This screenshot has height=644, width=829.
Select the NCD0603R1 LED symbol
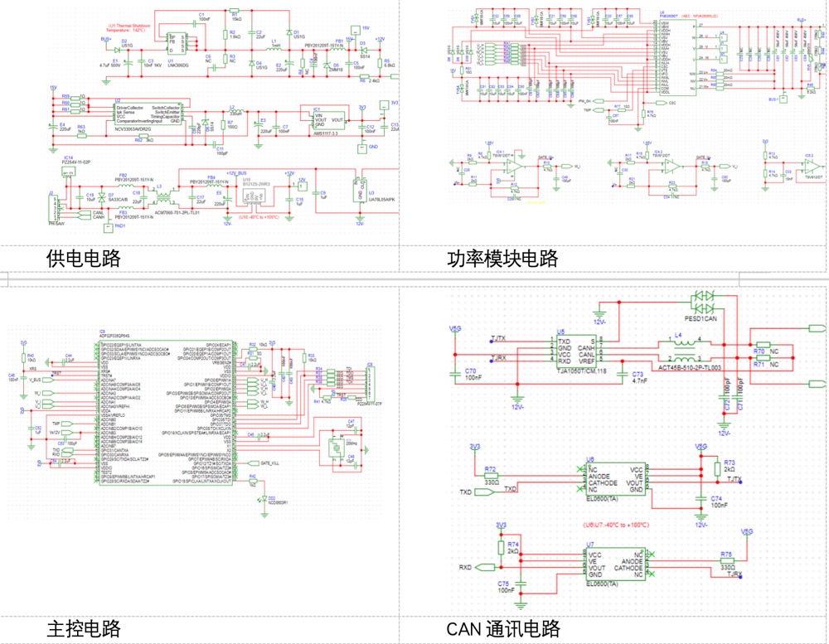(x=264, y=498)
